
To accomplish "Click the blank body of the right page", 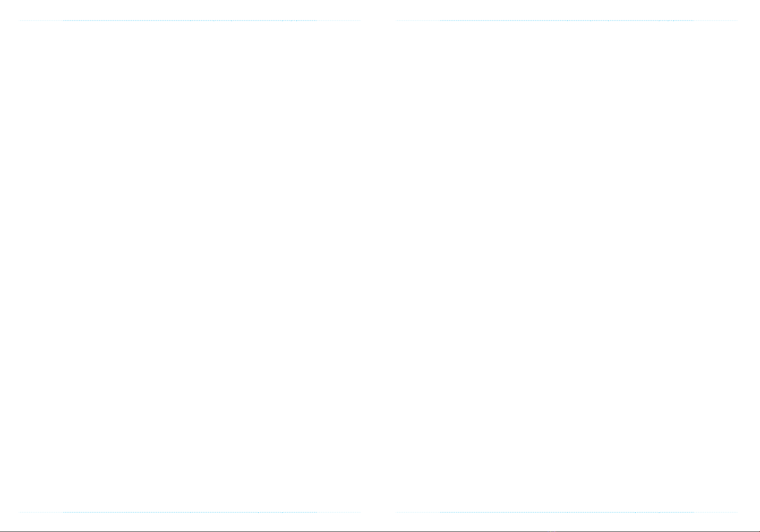I will (x=567, y=266).
